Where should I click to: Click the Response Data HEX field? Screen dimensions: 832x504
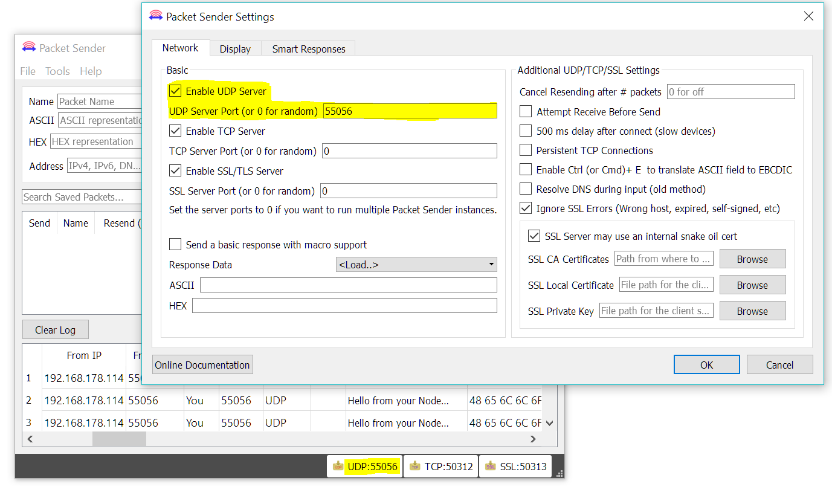tap(344, 306)
